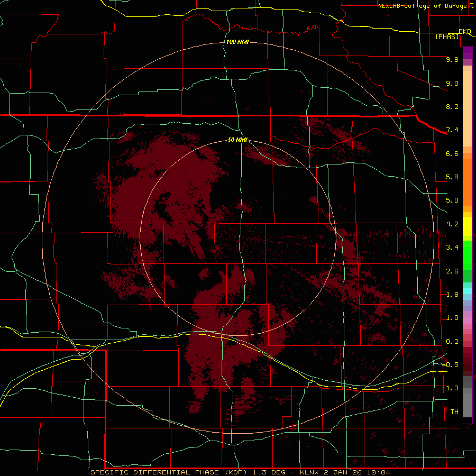Click the 5.0 value on color scale

tap(452, 200)
